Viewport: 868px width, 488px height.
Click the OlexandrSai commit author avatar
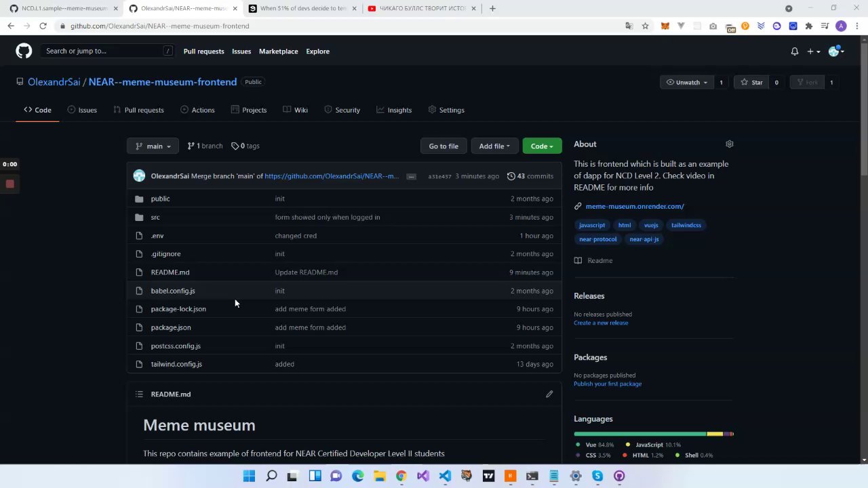point(139,176)
